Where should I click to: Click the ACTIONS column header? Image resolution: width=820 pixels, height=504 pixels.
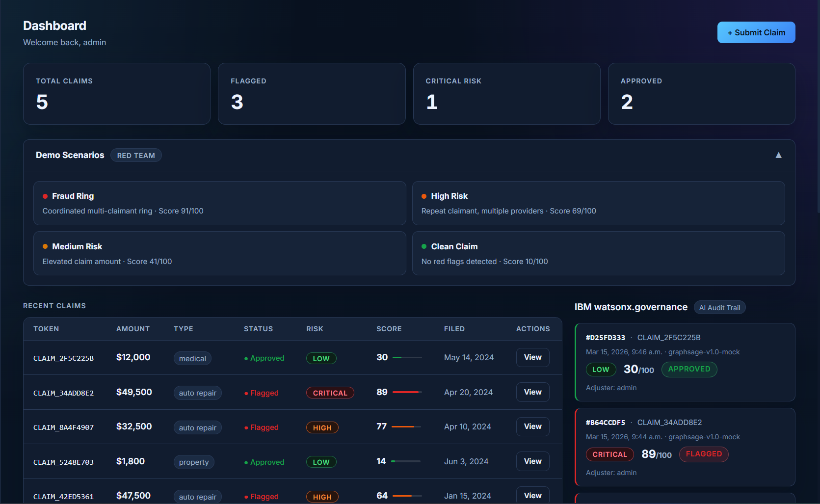click(533, 329)
